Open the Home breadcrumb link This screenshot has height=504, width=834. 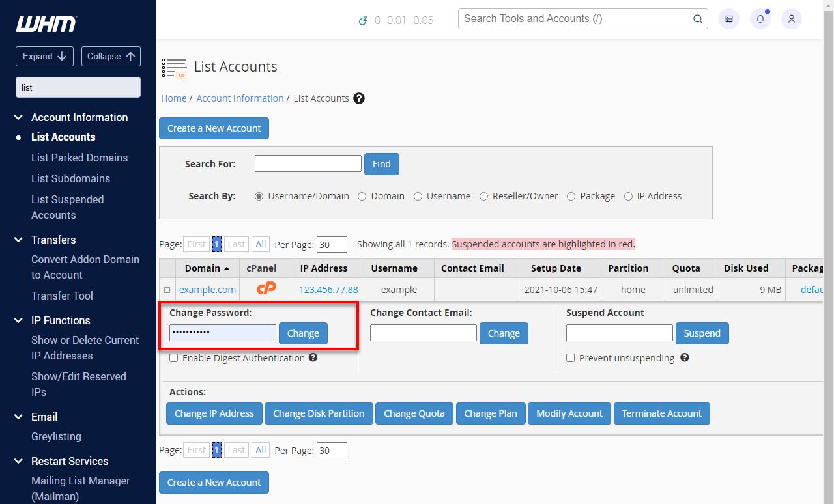tap(173, 98)
